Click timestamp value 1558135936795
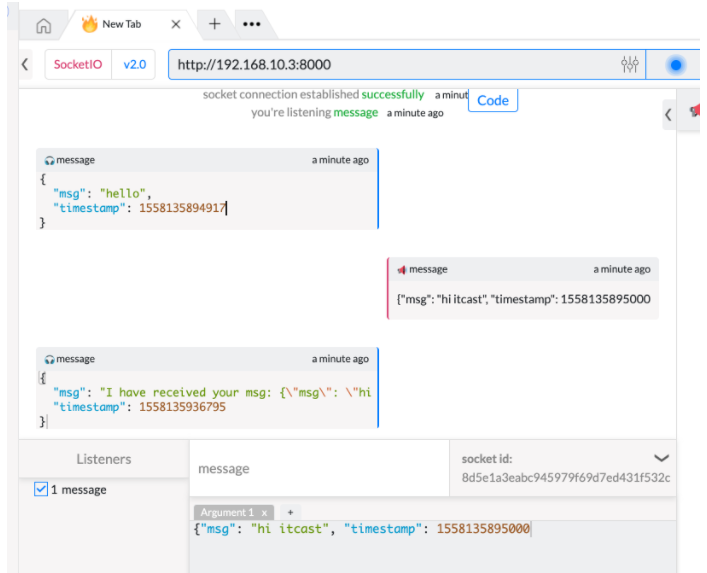Image resolution: width=707 pixels, height=573 pixels. pyautogui.click(x=182, y=407)
